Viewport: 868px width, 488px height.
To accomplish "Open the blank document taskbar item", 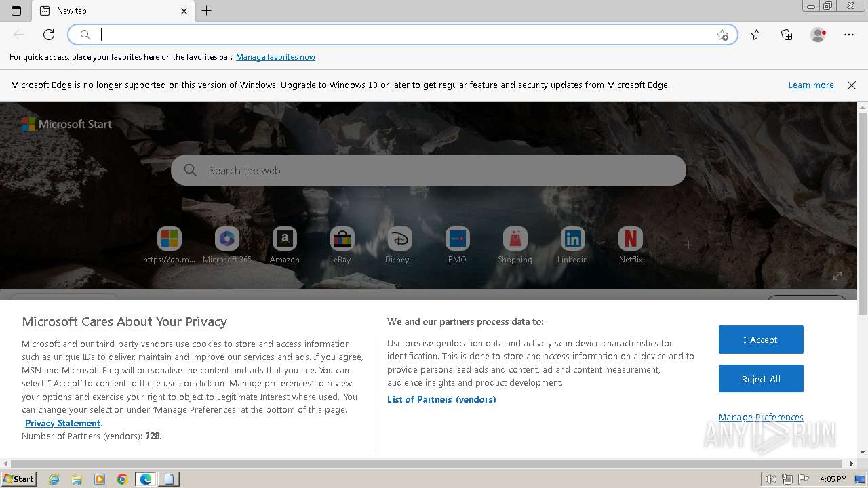I will click(x=169, y=479).
